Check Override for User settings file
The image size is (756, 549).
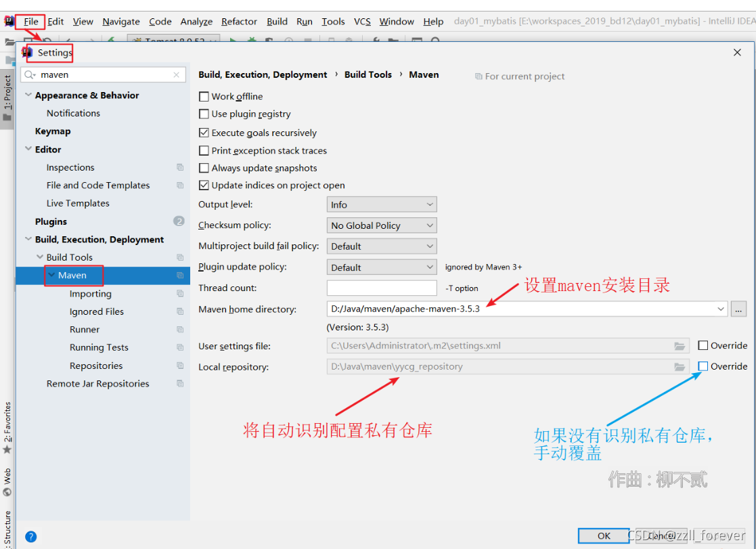[x=703, y=345]
